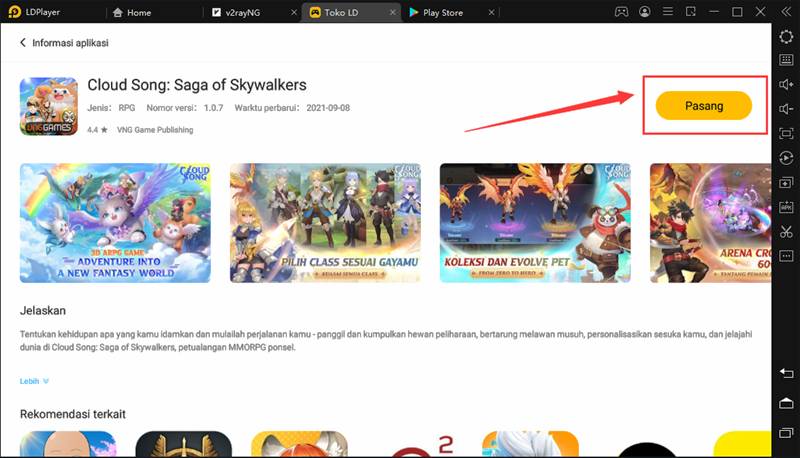Close the Play Store tab
This screenshot has width=800, height=458.
(491, 12)
